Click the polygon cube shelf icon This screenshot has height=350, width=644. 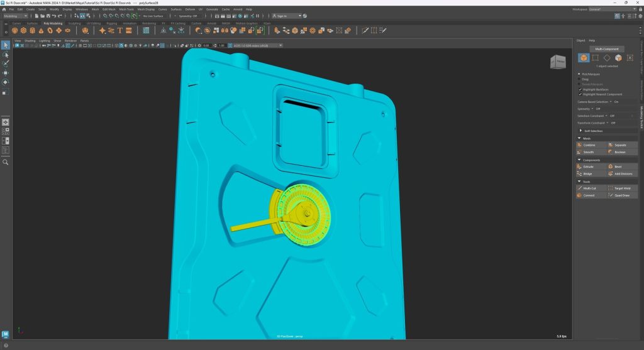pos(23,30)
